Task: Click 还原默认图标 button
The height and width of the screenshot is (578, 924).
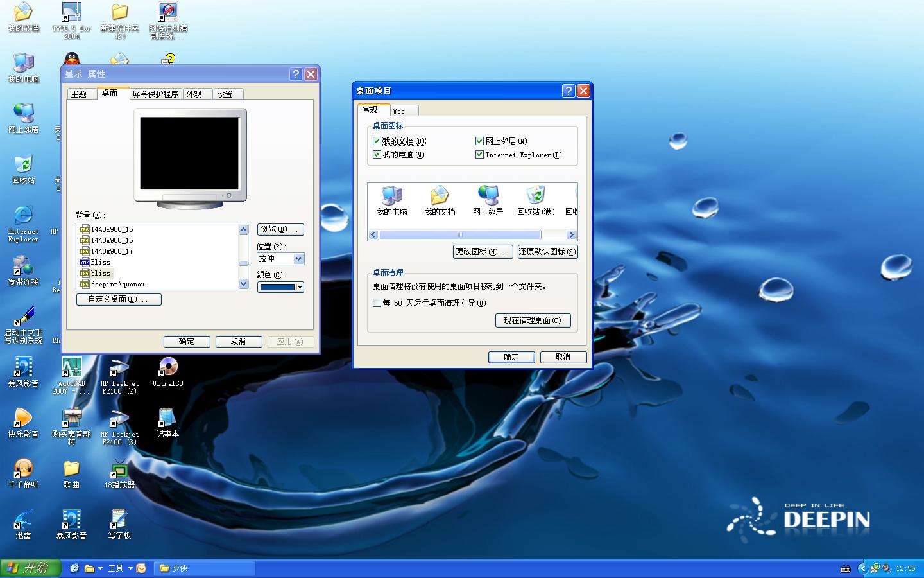Action: click(547, 252)
